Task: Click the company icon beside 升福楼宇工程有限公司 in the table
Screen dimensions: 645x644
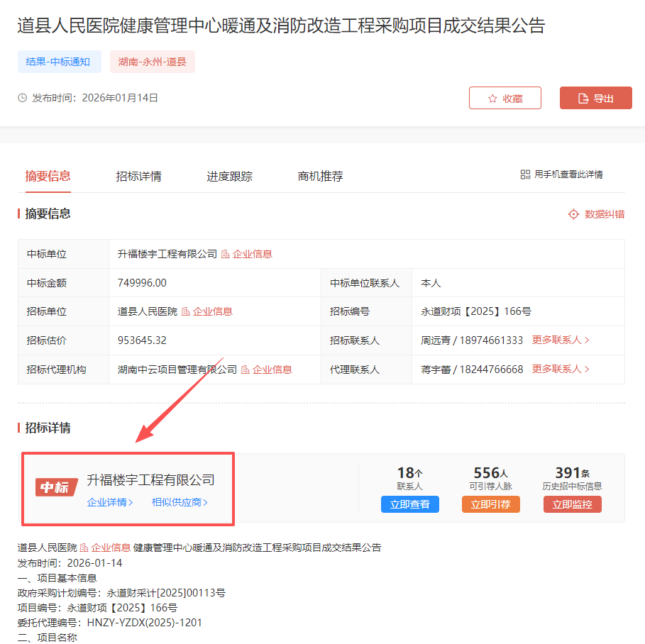Action: [x=226, y=254]
